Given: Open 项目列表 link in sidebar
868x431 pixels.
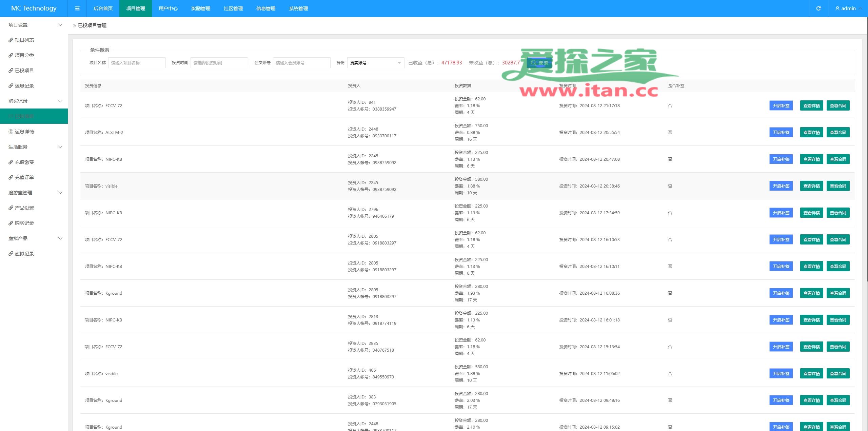Looking at the screenshot, I should 24,40.
